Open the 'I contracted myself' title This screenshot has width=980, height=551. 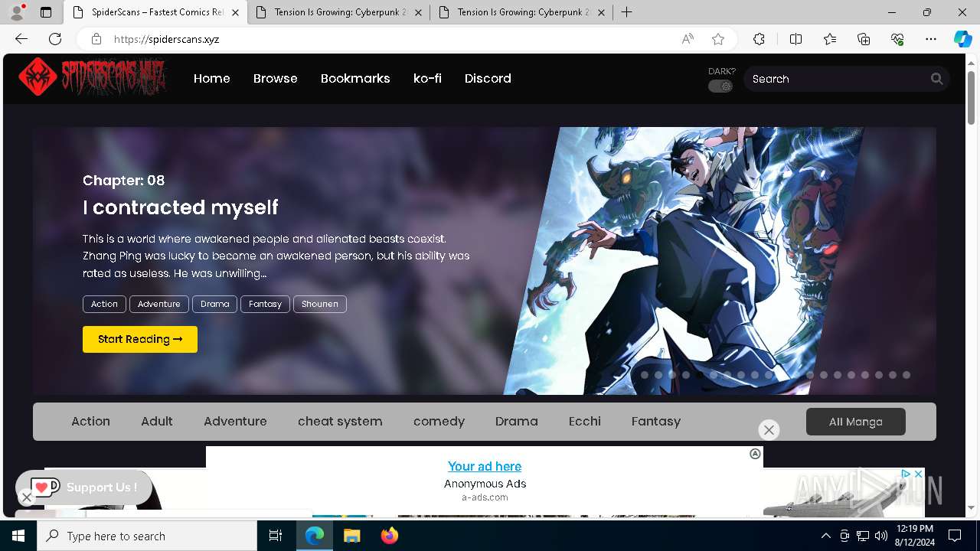pos(181,207)
